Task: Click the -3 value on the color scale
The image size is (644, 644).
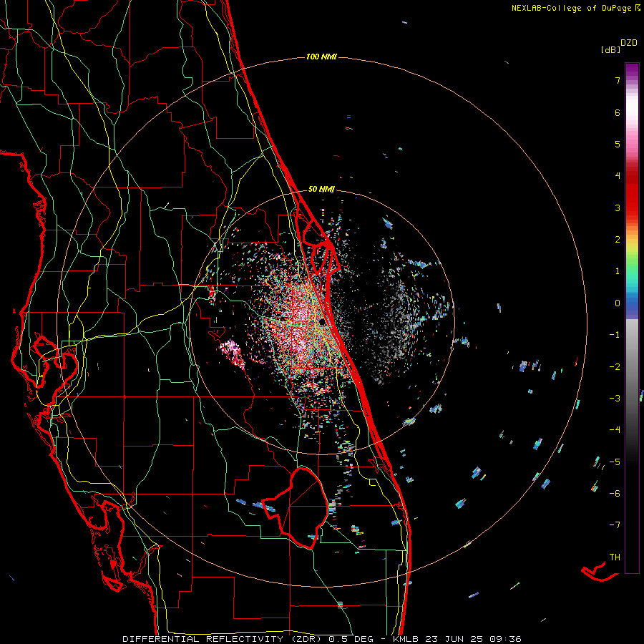Action: pyautogui.click(x=615, y=398)
